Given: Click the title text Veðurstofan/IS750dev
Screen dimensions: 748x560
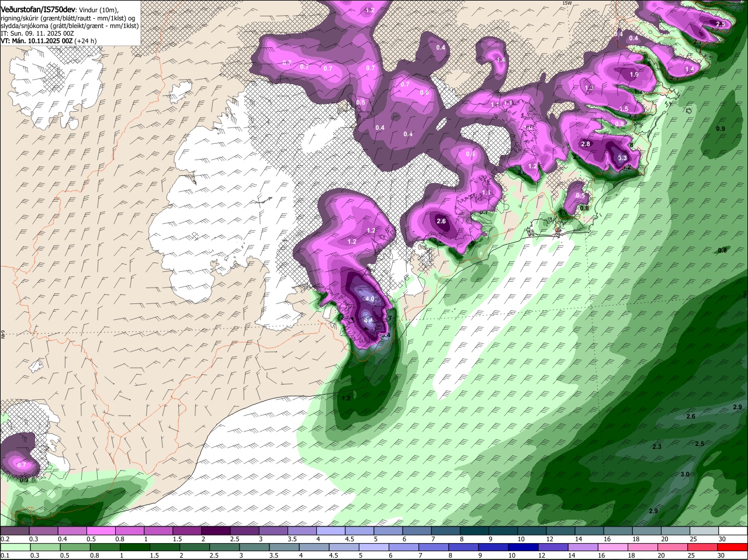Looking at the screenshot, I should [x=37, y=11].
